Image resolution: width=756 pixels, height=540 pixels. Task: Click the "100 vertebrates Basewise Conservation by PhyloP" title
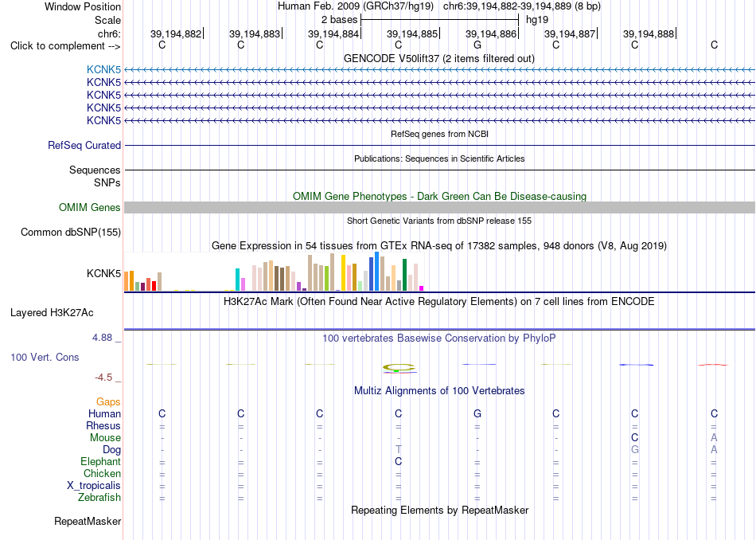tap(439, 338)
